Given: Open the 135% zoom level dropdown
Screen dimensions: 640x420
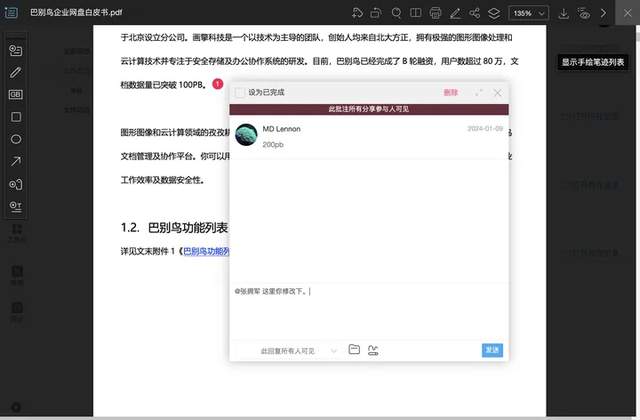Looking at the screenshot, I should click(529, 13).
